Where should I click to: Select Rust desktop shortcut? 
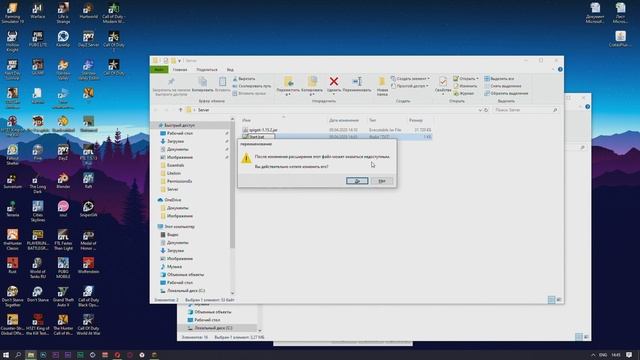click(x=12, y=265)
